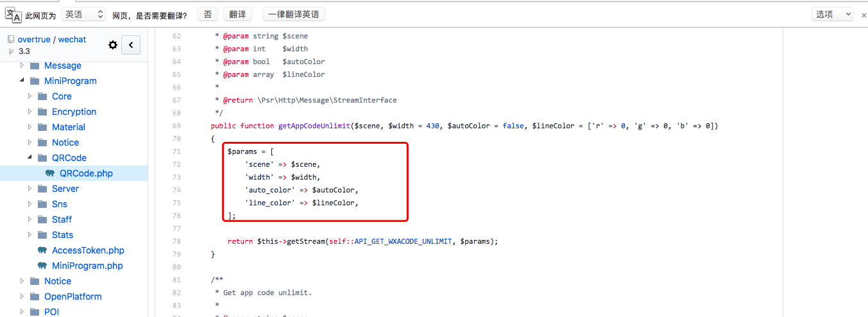
Task: Open the sidebar settings gear
Action: pyautogui.click(x=113, y=45)
